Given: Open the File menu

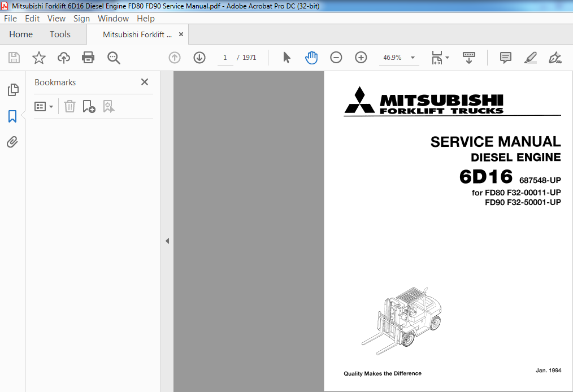Looking at the screenshot, I should pos(10,18).
